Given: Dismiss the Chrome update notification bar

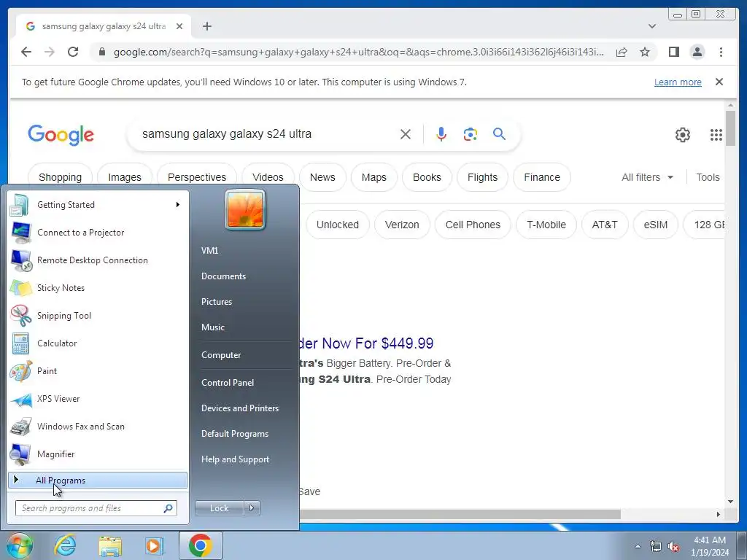Looking at the screenshot, I should point(719,82).
